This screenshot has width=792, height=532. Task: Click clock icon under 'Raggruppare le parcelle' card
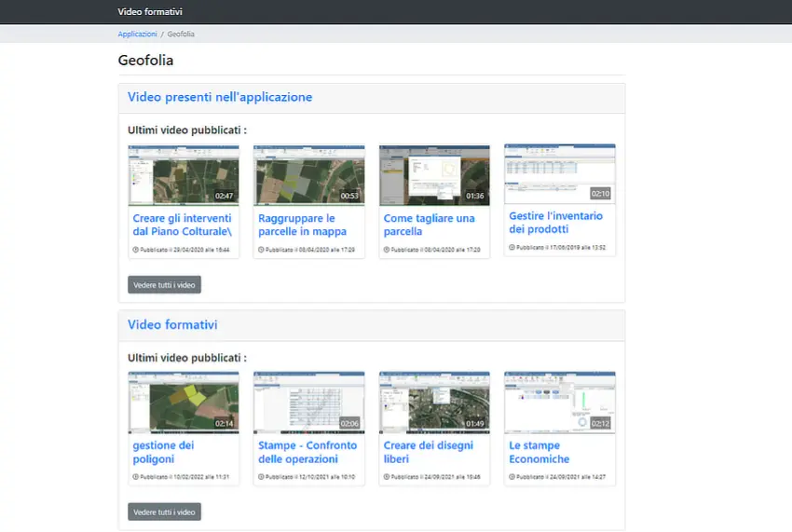[x=261, y=250]
